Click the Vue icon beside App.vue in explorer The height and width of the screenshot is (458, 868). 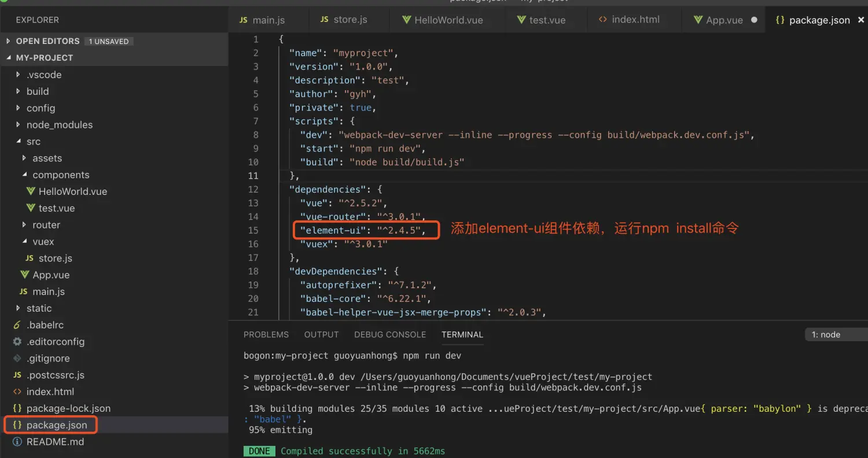point(24,275)
